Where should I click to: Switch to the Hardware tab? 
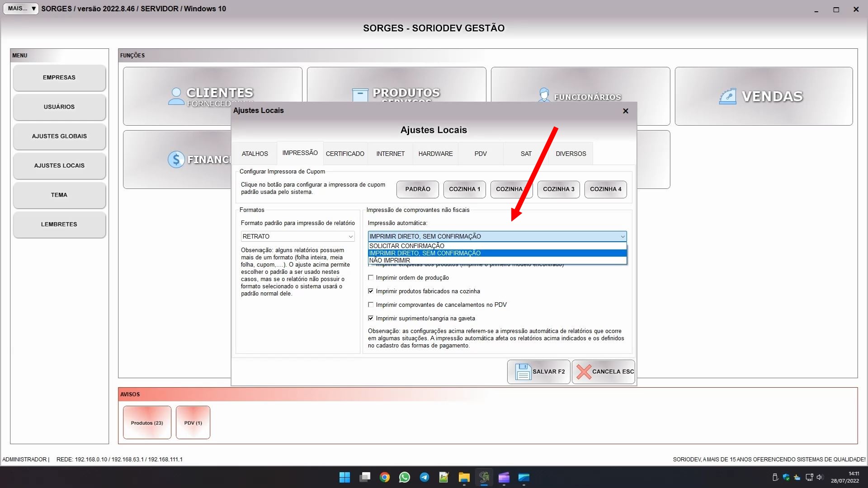[435, 154]
